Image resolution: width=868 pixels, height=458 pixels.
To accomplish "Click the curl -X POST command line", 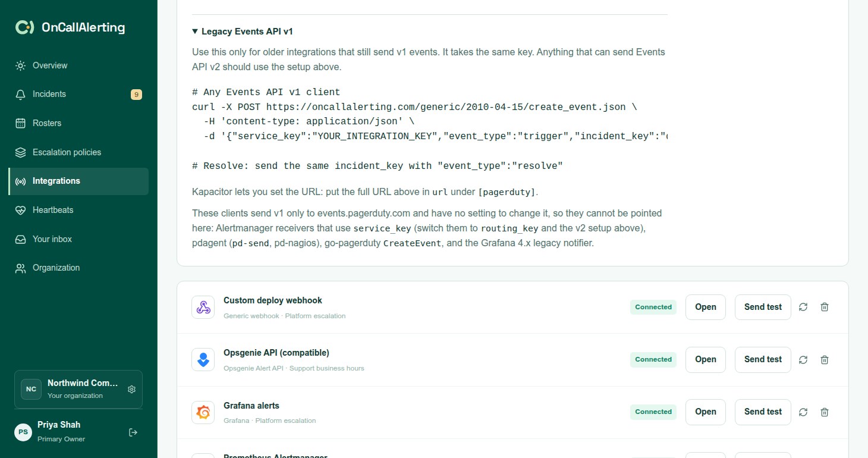I will pos(414,107).
